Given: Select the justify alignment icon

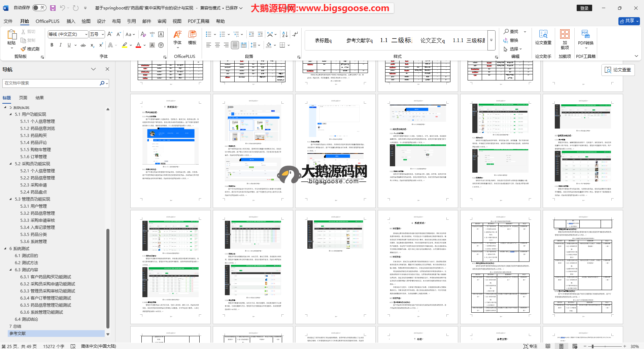Looking at the screenshot, I should click(235, 45).
